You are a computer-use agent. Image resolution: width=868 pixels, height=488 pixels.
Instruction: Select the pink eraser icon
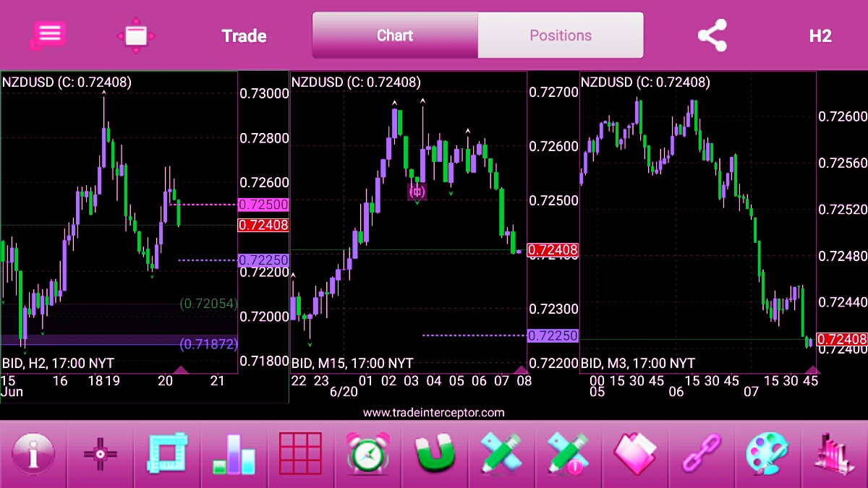635,455
